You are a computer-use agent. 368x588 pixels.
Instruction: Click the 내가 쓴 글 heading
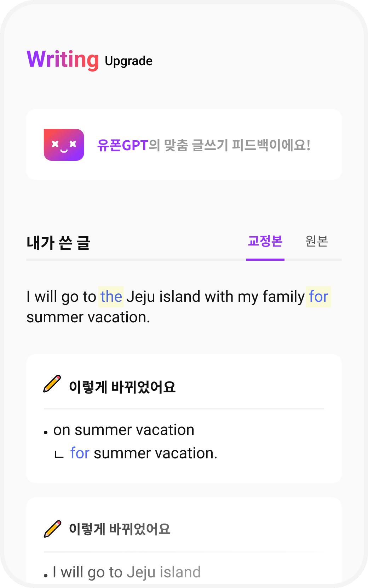58,243
